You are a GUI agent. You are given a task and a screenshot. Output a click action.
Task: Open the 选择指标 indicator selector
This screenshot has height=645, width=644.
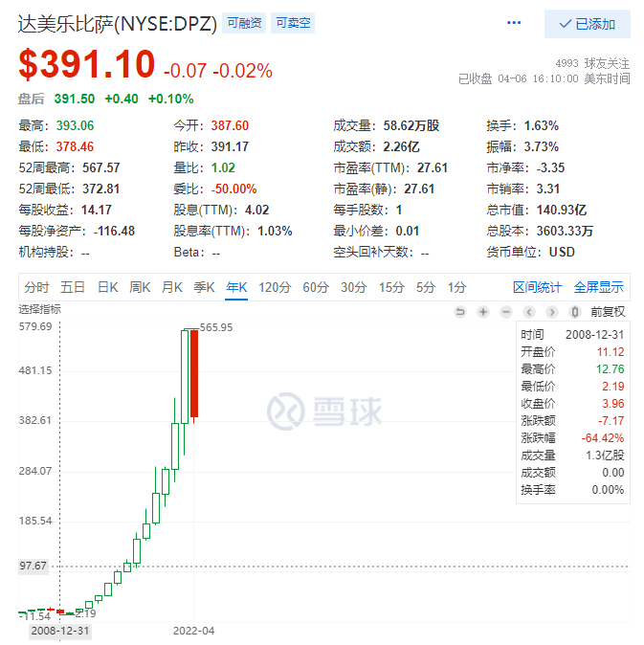click(39, 309)
